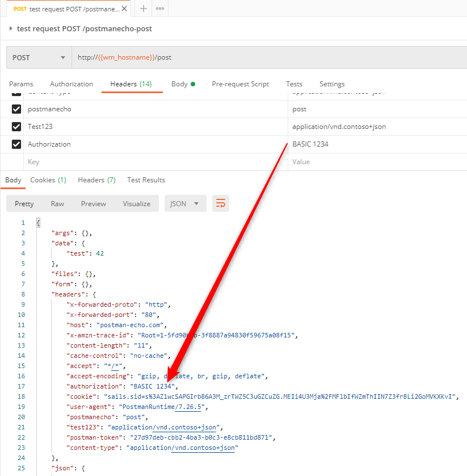
Task: Open the request Settings tab
Action: [332, 84]
